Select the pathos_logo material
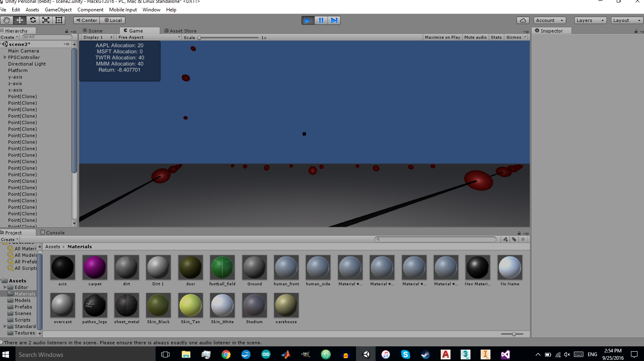Image resolution: width=644 pixels, height=361 pixels. [95, 308]
